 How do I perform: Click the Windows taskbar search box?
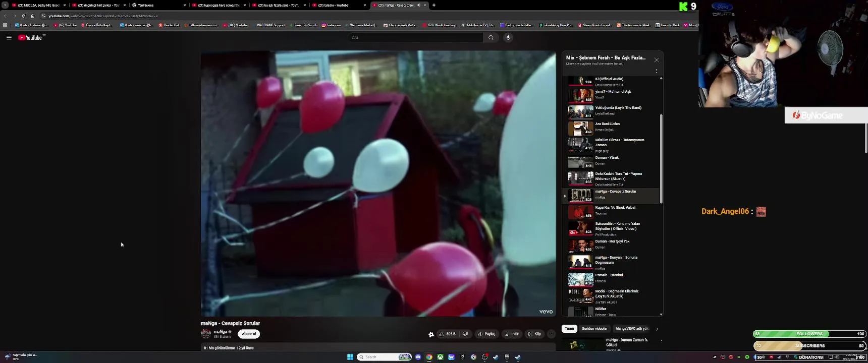[384, 357]
